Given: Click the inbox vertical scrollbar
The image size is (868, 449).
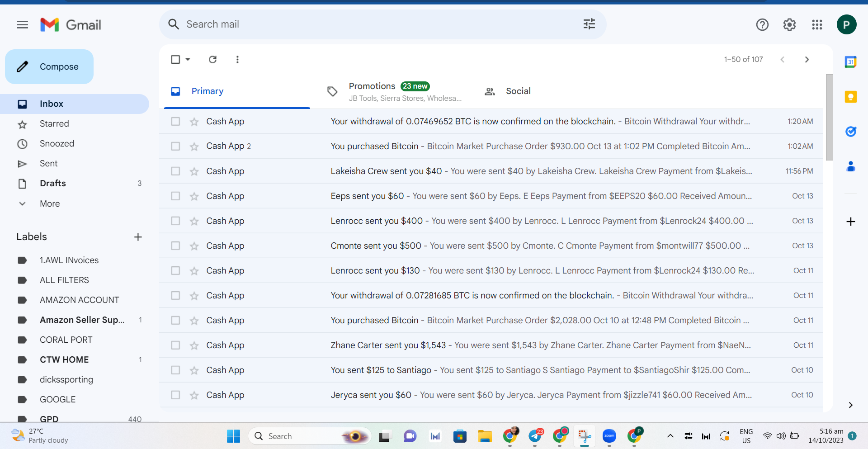Looking at the screenshot, I should click(x=829, y=118).
